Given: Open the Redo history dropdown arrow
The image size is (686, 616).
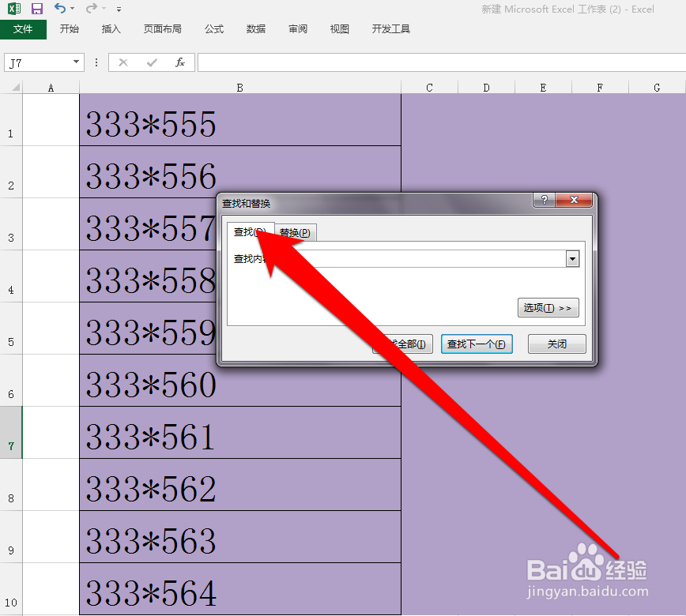Looking at the screenshot, I should 104,9.
